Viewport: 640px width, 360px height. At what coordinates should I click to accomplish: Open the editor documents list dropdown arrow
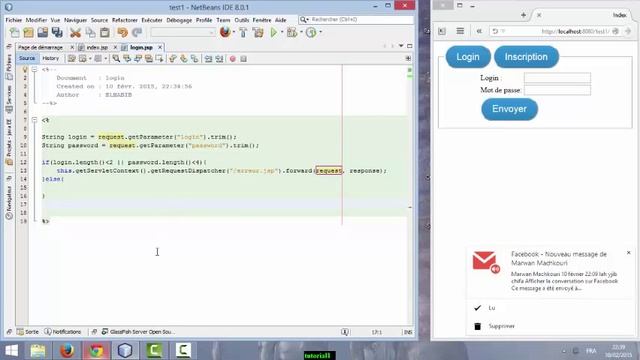tap(401, 46)
